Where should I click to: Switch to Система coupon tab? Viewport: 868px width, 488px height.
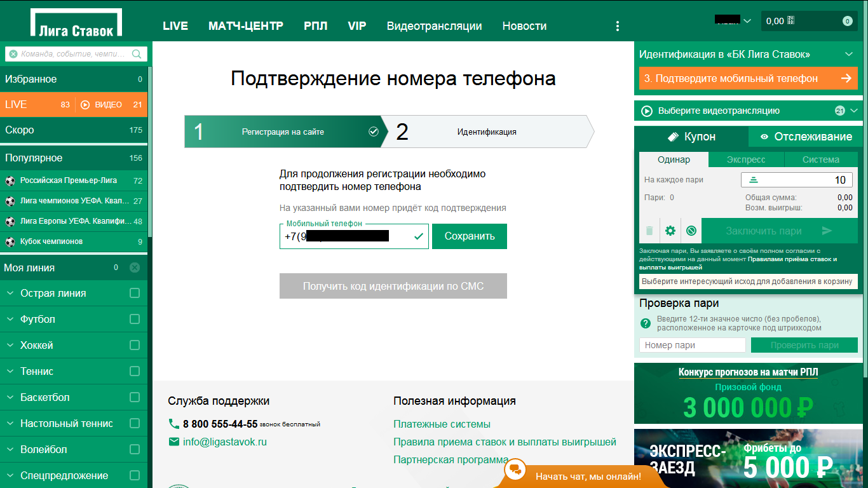[821, 159]
